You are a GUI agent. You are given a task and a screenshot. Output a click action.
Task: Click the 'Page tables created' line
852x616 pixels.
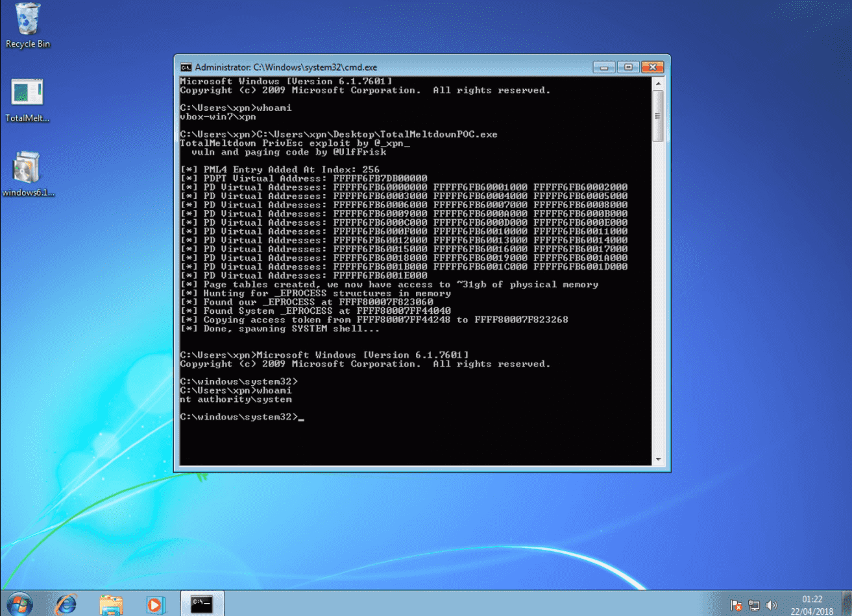[389, 284]
